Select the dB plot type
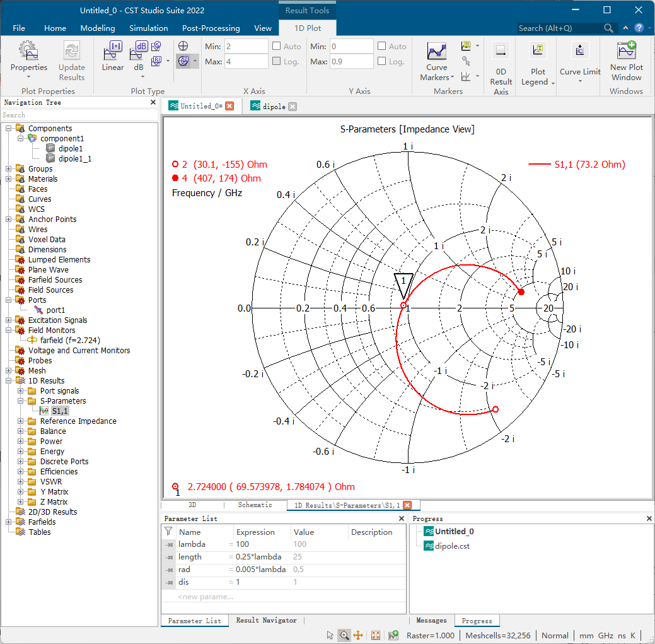Screen dimensions: 655x644 pos(139,56)
